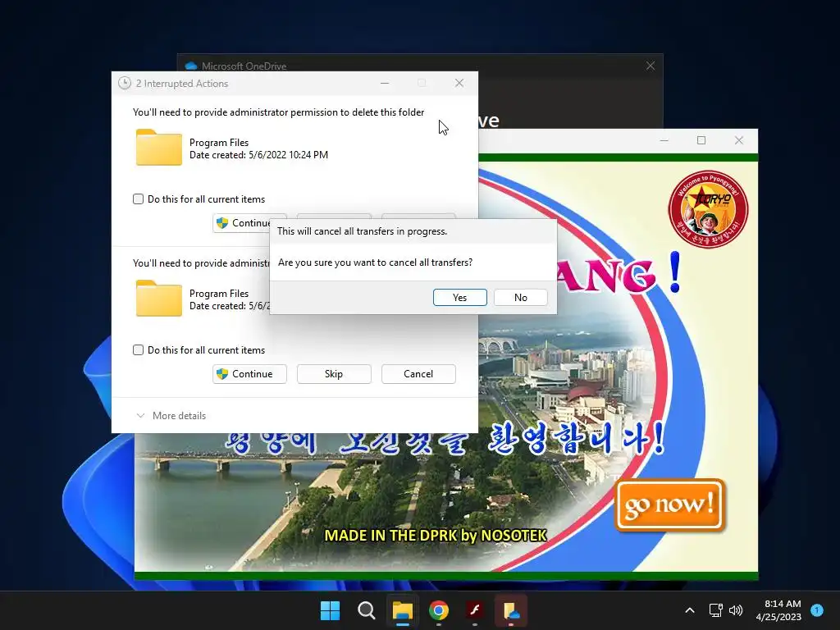840x630 pixels.
Task: Close the 2 Interrupted Actions window
Action: coord(459,83)
